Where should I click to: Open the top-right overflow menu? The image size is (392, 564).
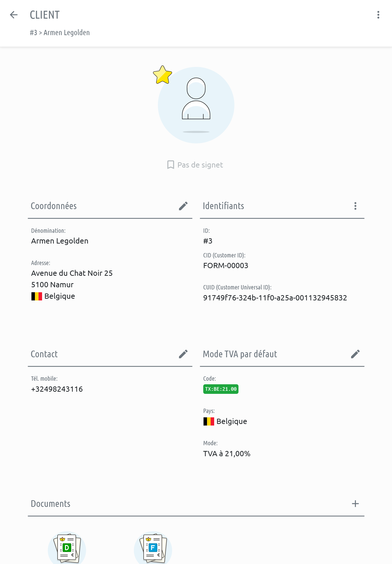point(378,15)
